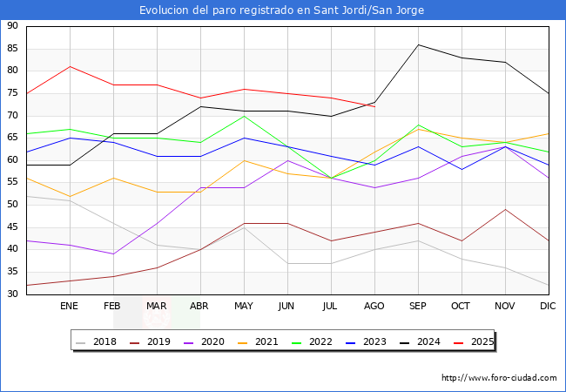Click the 80 value on y-axis
The width and height of the screenshot is (566, 392).
12,71
